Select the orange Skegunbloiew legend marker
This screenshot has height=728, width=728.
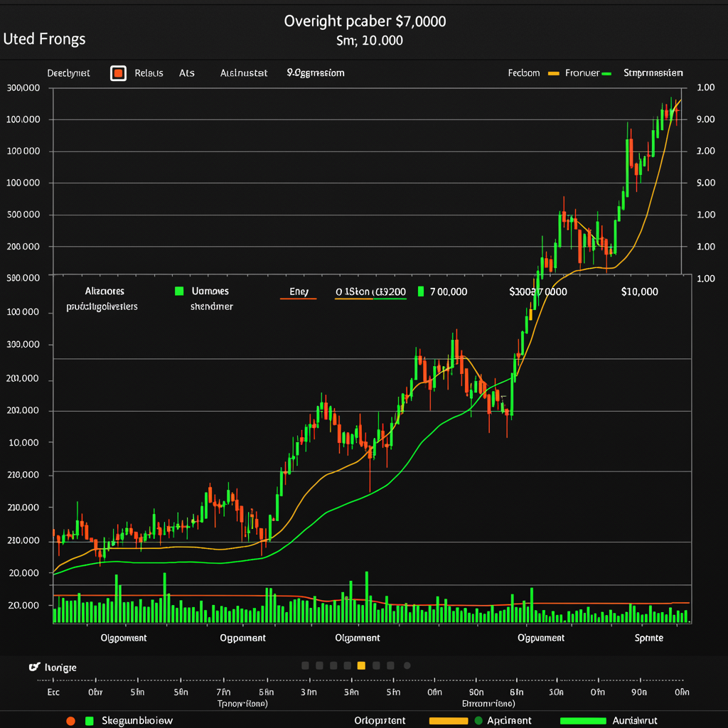coord(70,720)
